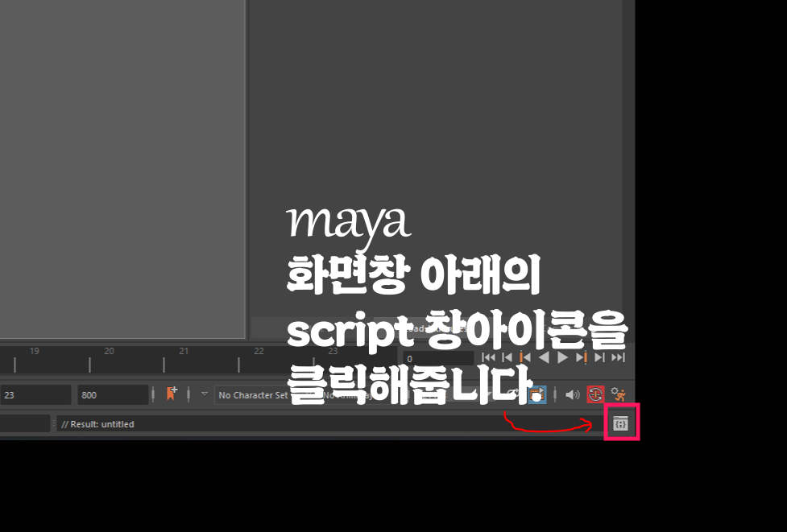Viewport: 787px width, 532px height.
Task: Step back one frame
Action: [507, 357]
